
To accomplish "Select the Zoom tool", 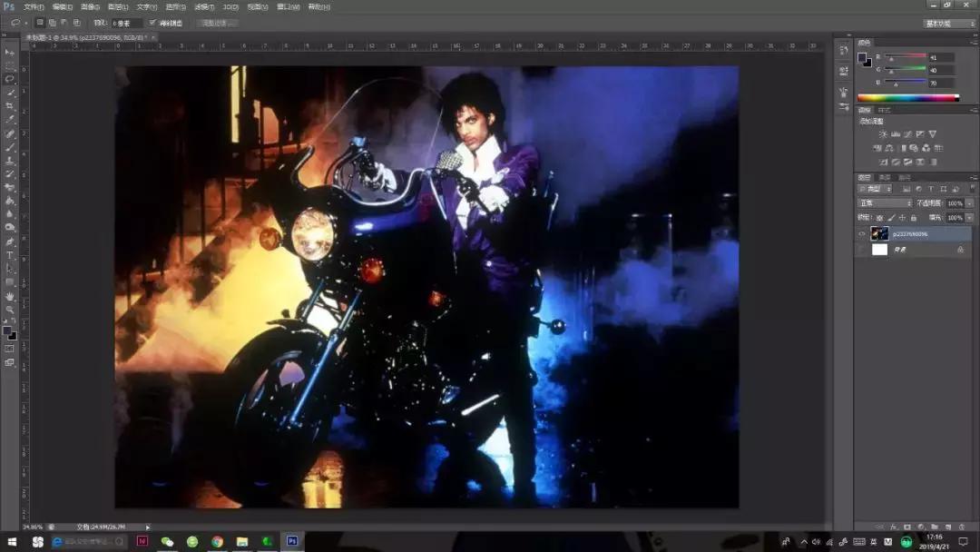I will pos(9,310).
